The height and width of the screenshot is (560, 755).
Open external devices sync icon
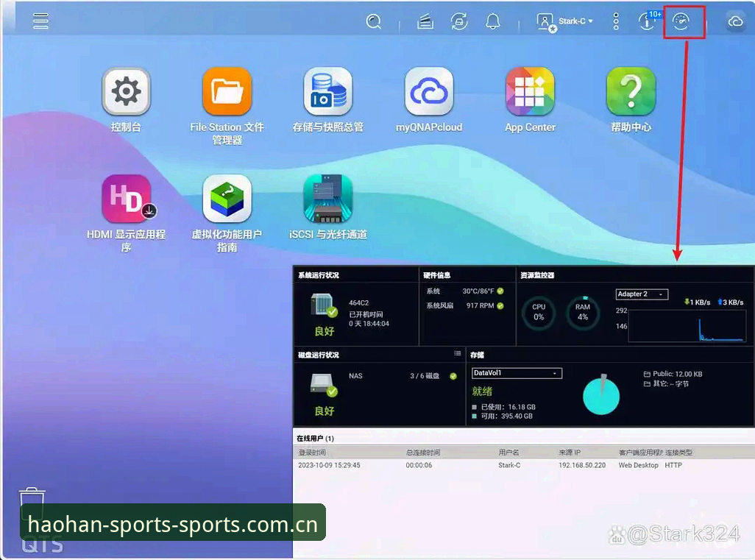[459, 21]
